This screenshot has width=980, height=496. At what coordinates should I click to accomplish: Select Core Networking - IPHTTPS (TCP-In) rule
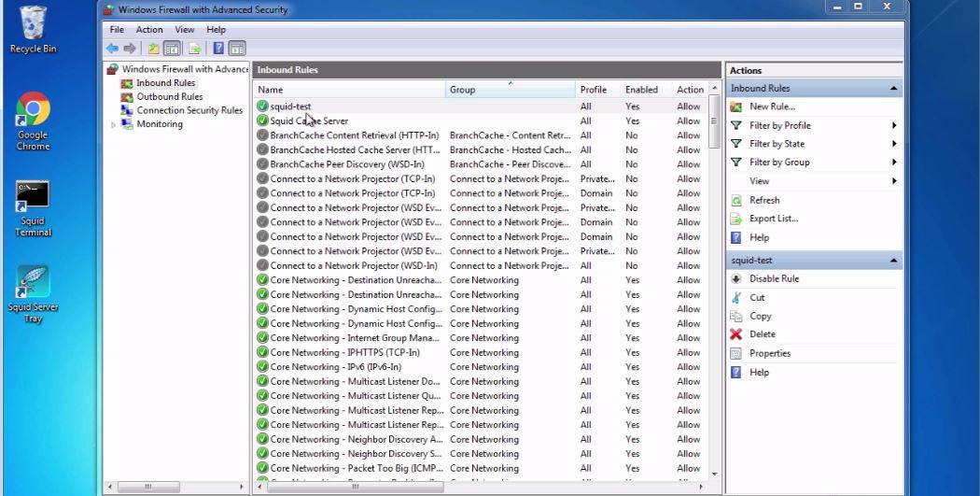tap(482, 352)
